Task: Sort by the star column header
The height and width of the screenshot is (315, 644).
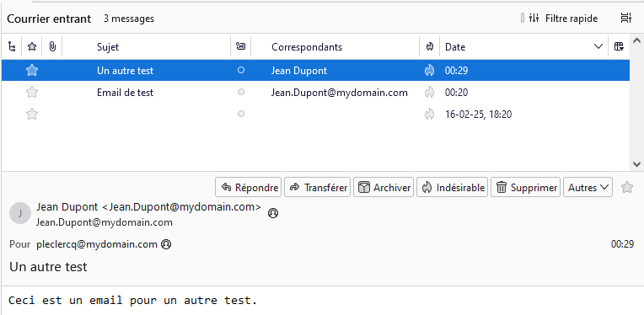Action: (32, 47)
